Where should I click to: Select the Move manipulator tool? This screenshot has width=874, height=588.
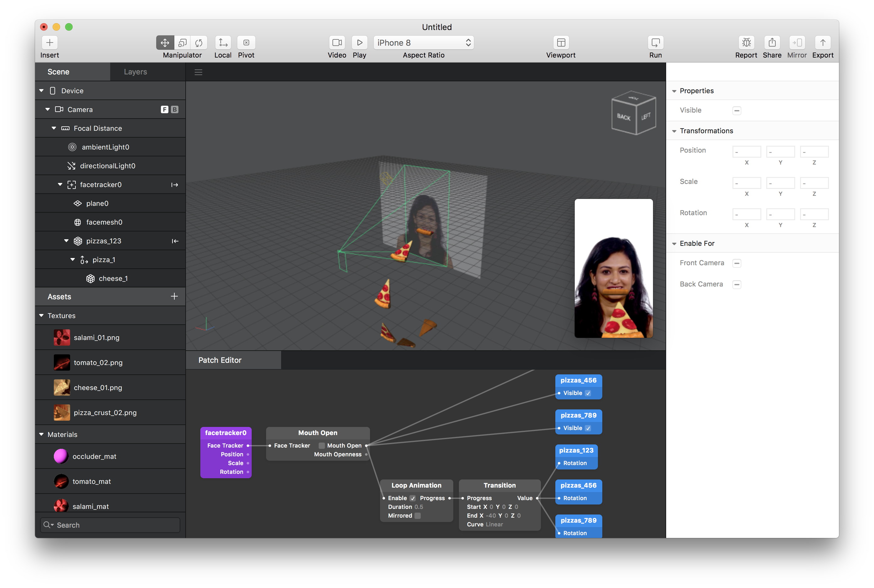click(165, 43)
